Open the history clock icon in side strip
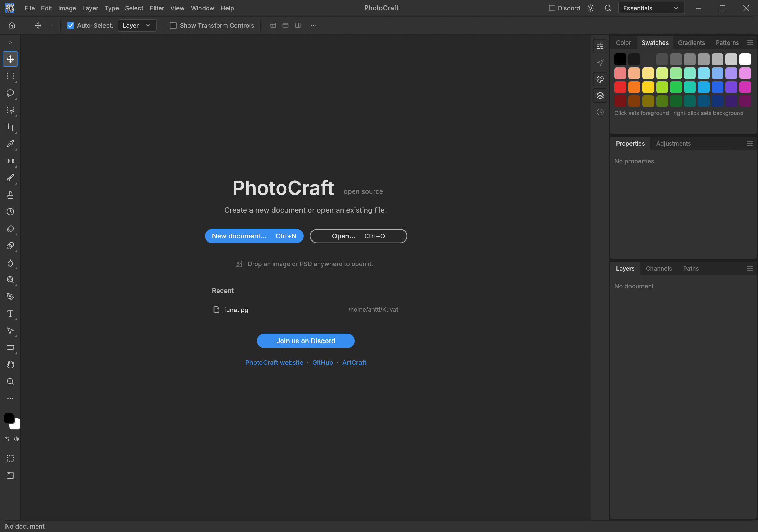The image size is (758, 532). pyautogui.click(x=600, y=112)
